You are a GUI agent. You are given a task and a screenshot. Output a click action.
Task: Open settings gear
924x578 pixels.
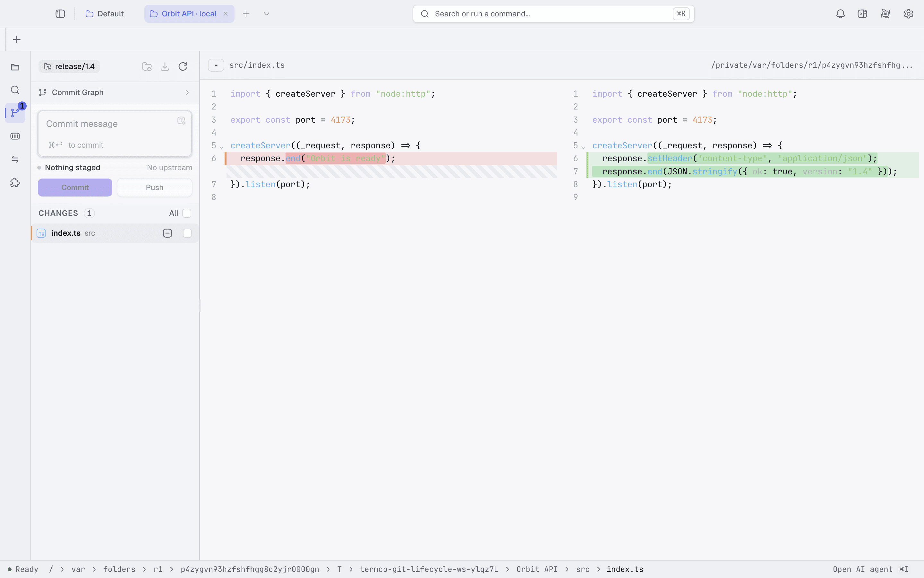pyautogui.click(x=908, y=14)
